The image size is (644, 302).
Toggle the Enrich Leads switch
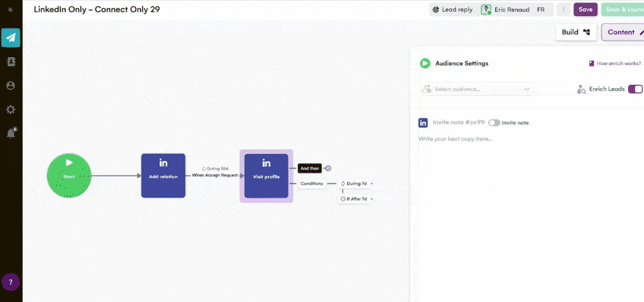(x=635, y=89)
